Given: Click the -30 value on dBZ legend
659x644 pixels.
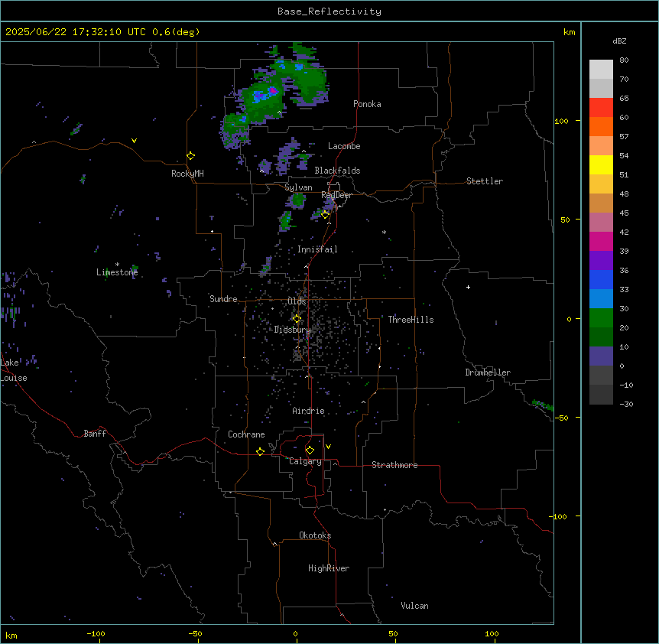Looking at the screenshot, I should (626, 404).
